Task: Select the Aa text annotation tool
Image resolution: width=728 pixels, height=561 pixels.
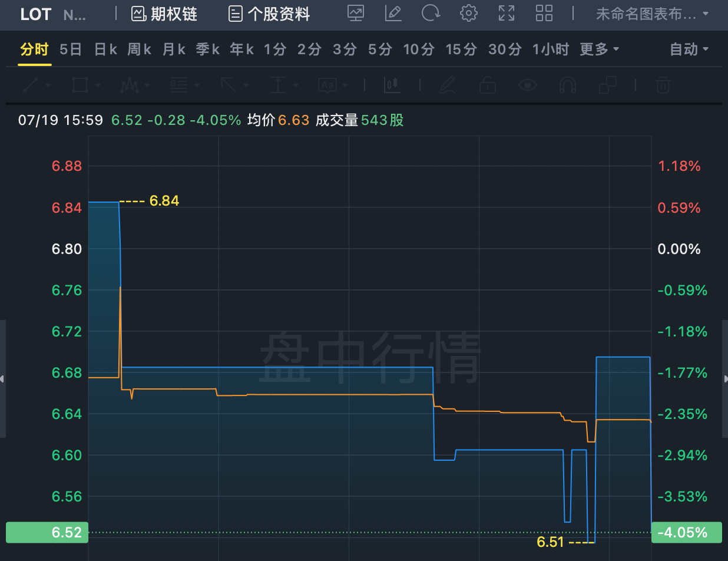Action: point(327,85)
